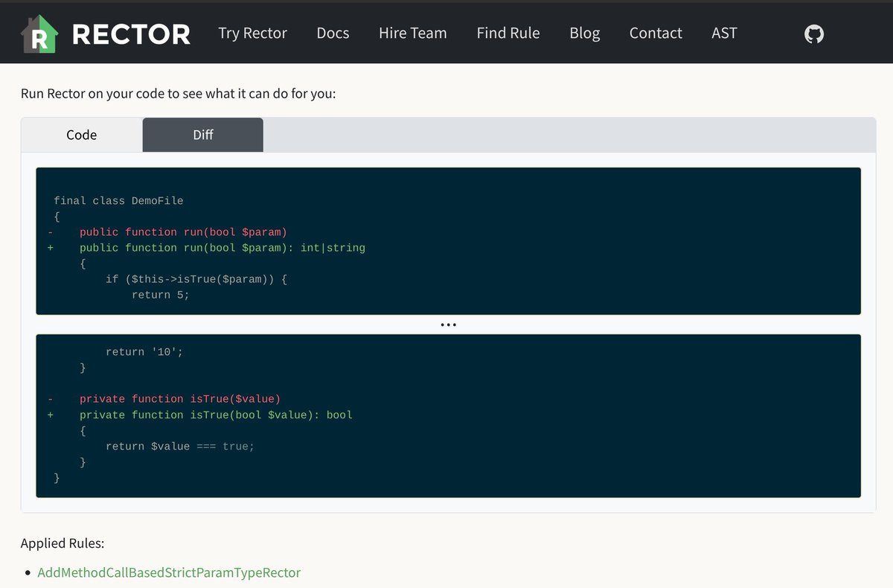Click the RECTOR brand name
The image size is (893, 588).
[x=131, y=34]
